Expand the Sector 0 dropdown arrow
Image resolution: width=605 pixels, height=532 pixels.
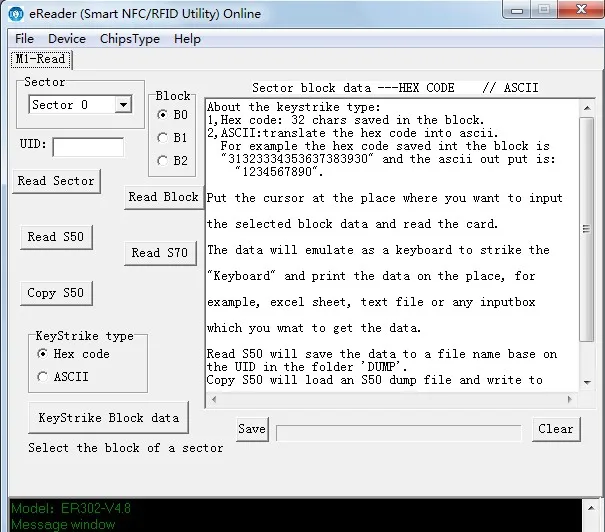coord(123,105)
